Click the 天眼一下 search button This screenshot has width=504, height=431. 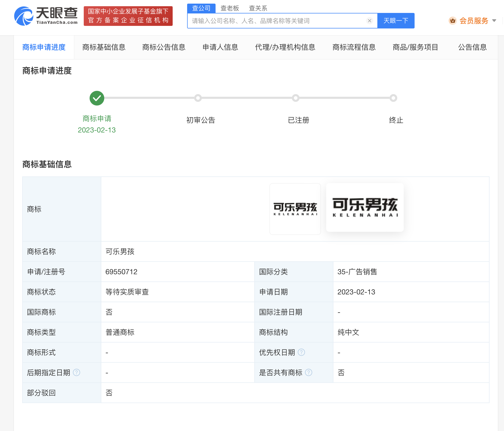coord(396,21)
